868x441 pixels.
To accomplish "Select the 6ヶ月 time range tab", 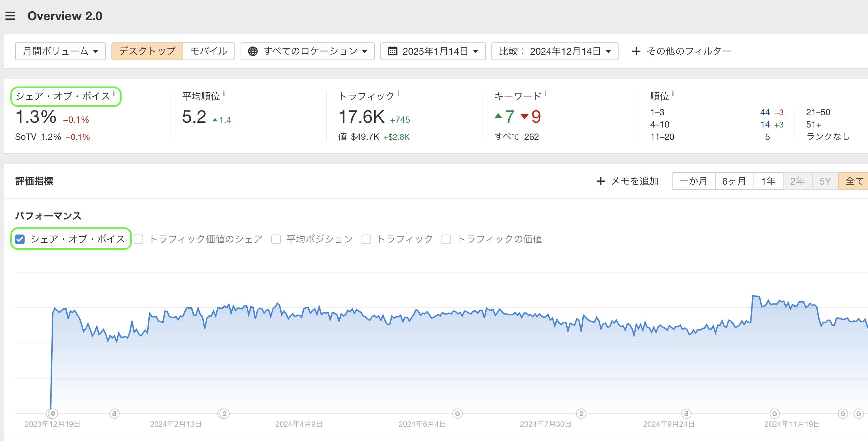I will click(x=734, y=181).
